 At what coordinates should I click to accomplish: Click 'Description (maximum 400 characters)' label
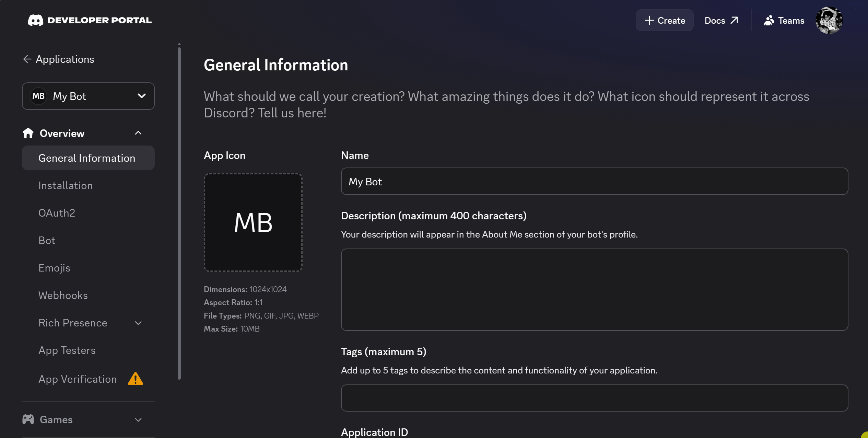[x=434, y=216]
